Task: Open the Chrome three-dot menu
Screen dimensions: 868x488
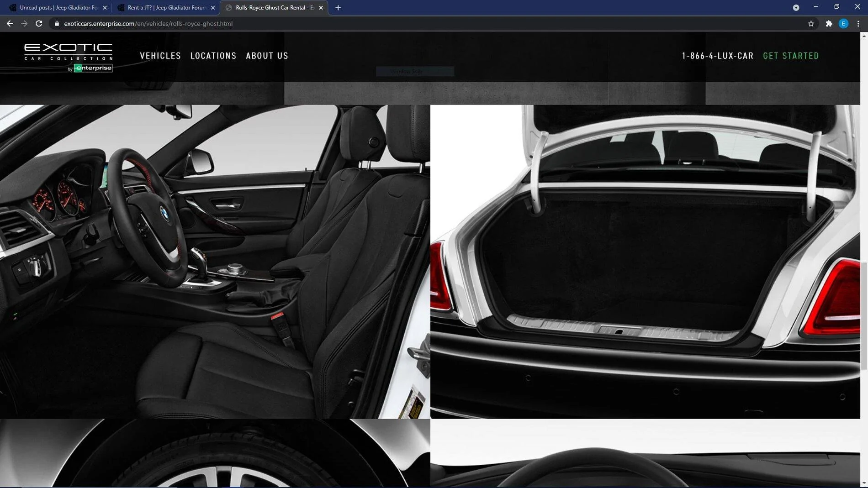Action: pyautogui.click(x=858, y=23)
